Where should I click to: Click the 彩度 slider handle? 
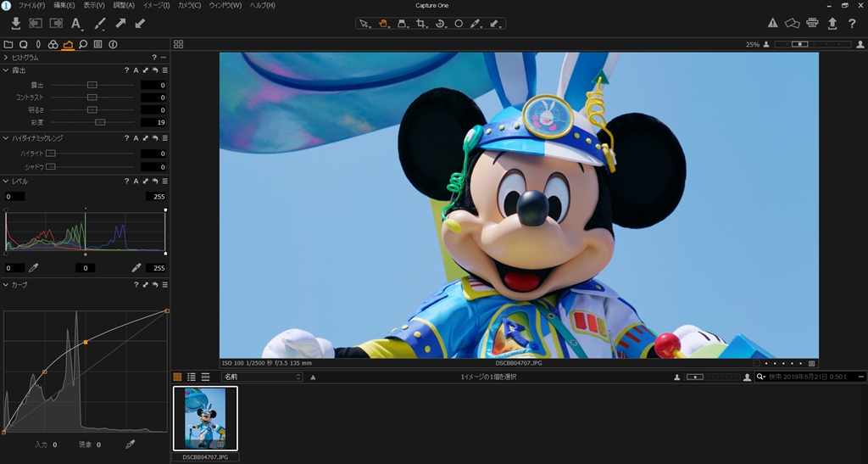[100, 122]
